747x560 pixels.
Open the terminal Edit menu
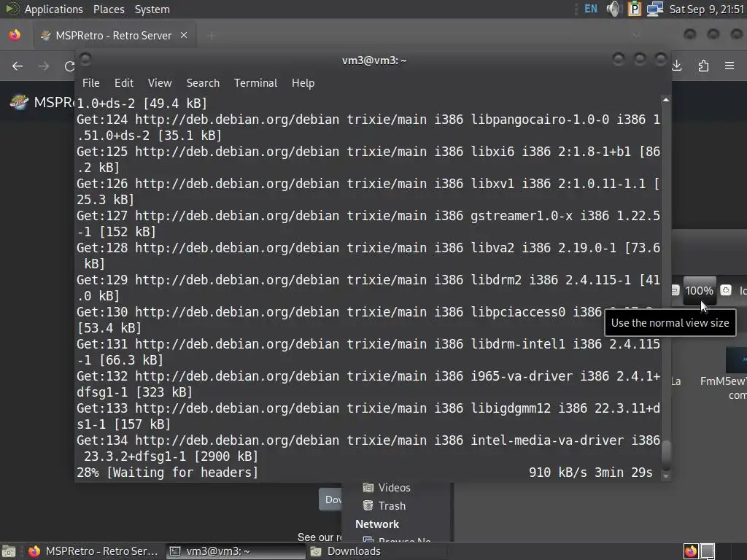[x=124, y=83]
